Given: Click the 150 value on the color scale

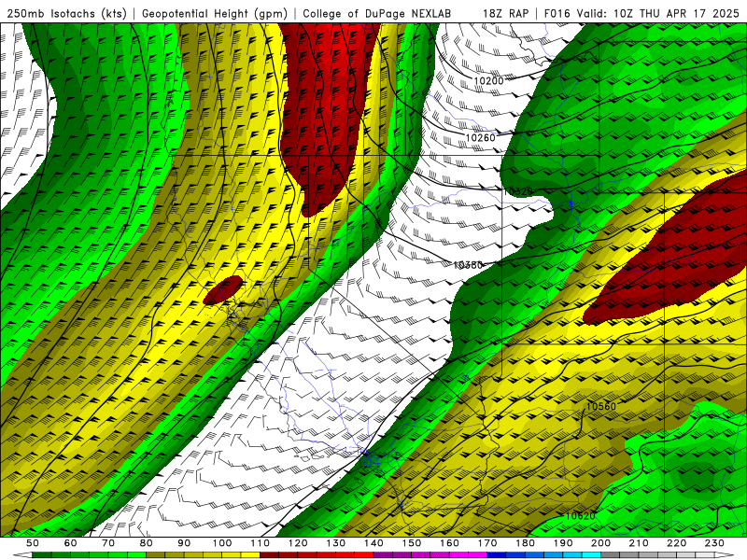Looking at the screenshot, I should [x=412, y=543].
